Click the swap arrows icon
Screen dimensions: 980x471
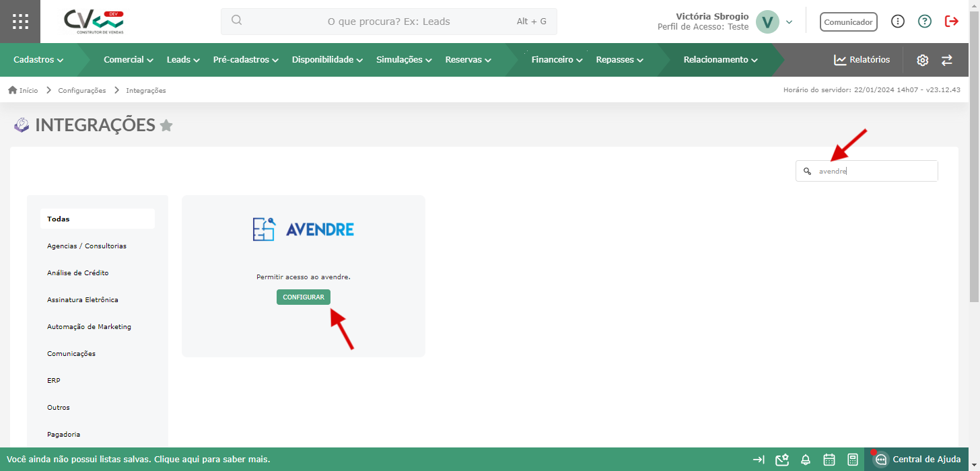947,60
